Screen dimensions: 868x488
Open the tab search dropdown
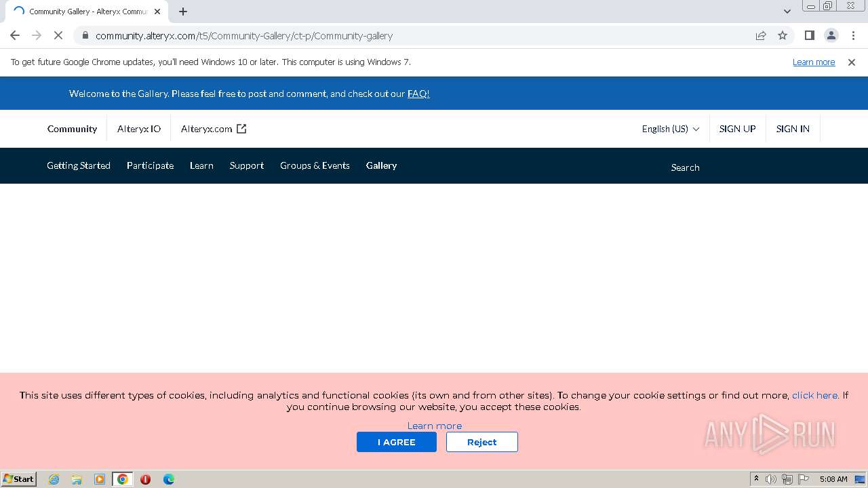[787, 12]
